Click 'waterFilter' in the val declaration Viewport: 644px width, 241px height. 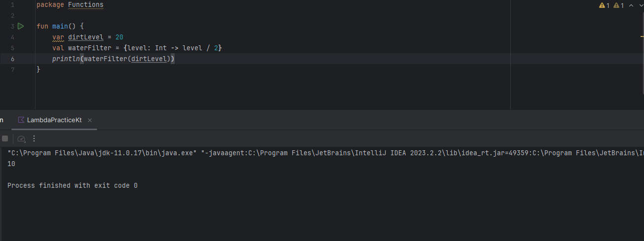(x=90, y=48)
